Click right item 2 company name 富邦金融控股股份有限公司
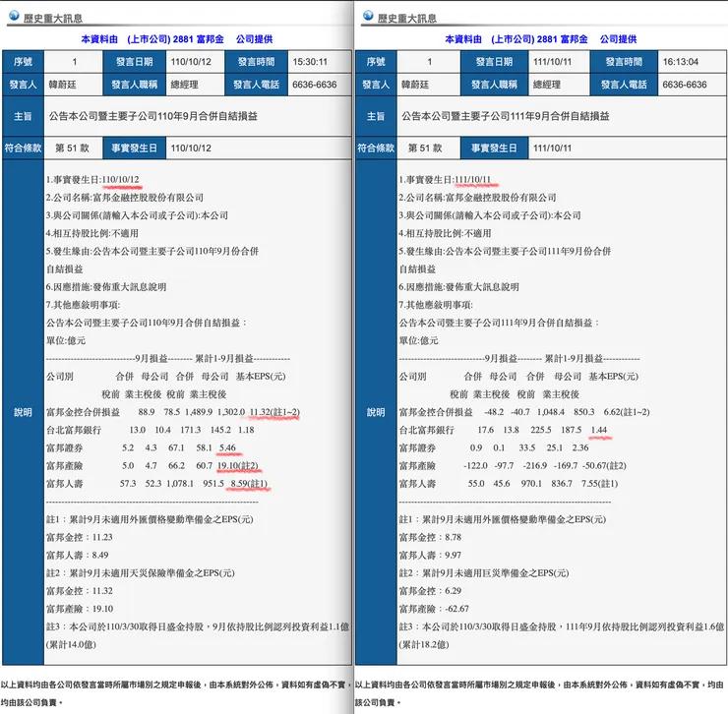728x714 pixels. 501,198
